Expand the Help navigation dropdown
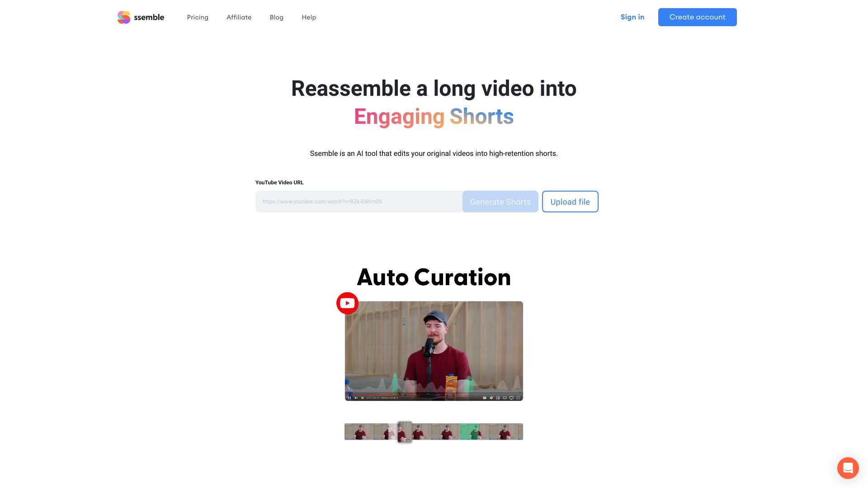 (309, 17)
